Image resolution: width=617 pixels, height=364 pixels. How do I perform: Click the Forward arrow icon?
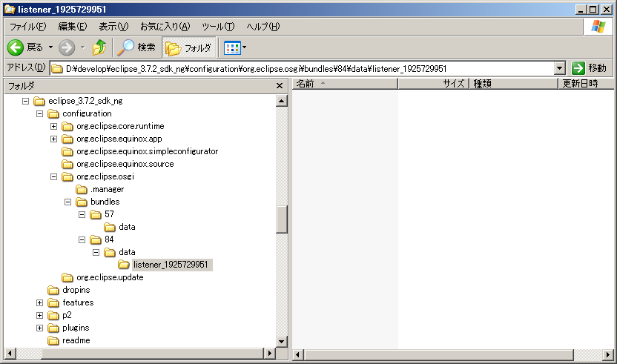(x=67, y=47)
